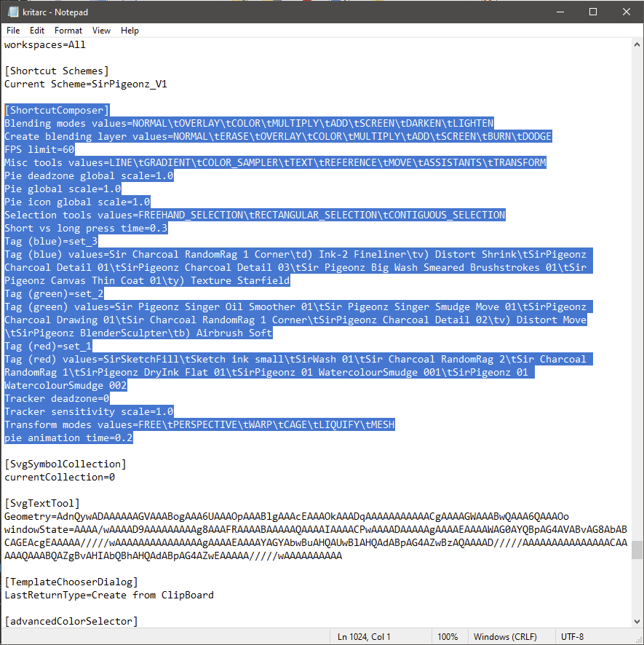Click 'Current Scheme=SirPigeonz_V1' line
This screenshot has width=644, height=645.
(86, 84)
